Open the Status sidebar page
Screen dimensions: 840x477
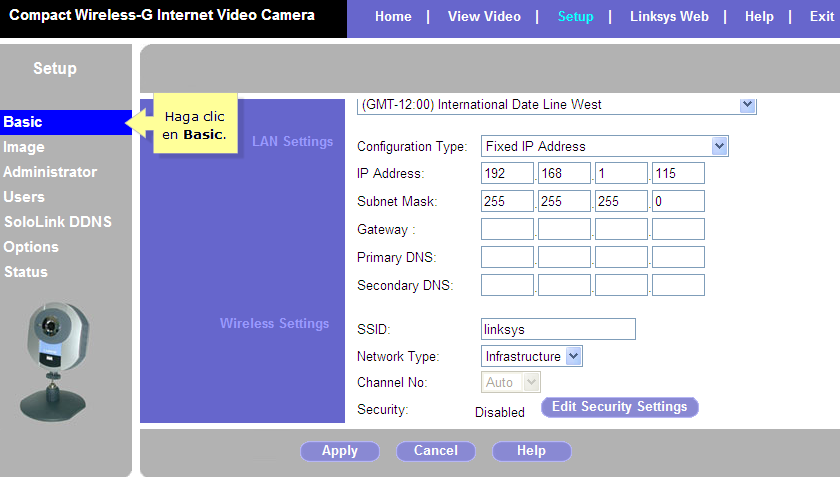coord(26,272)
